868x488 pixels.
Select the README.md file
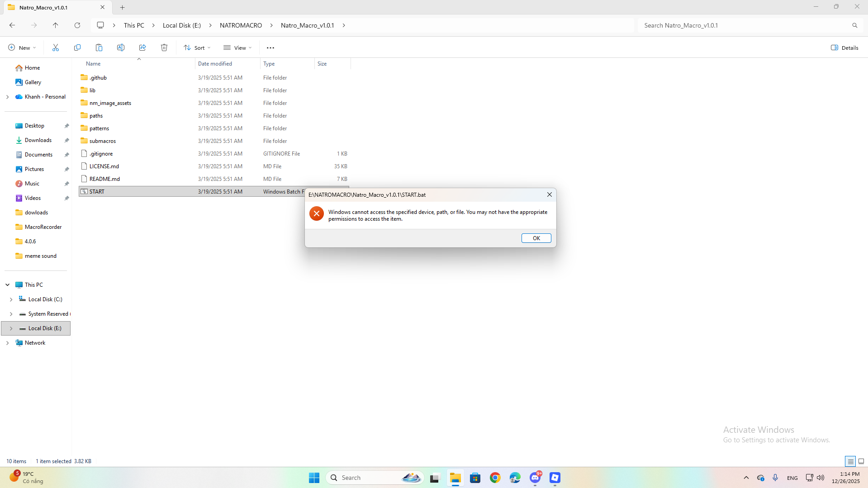point(214,179)
